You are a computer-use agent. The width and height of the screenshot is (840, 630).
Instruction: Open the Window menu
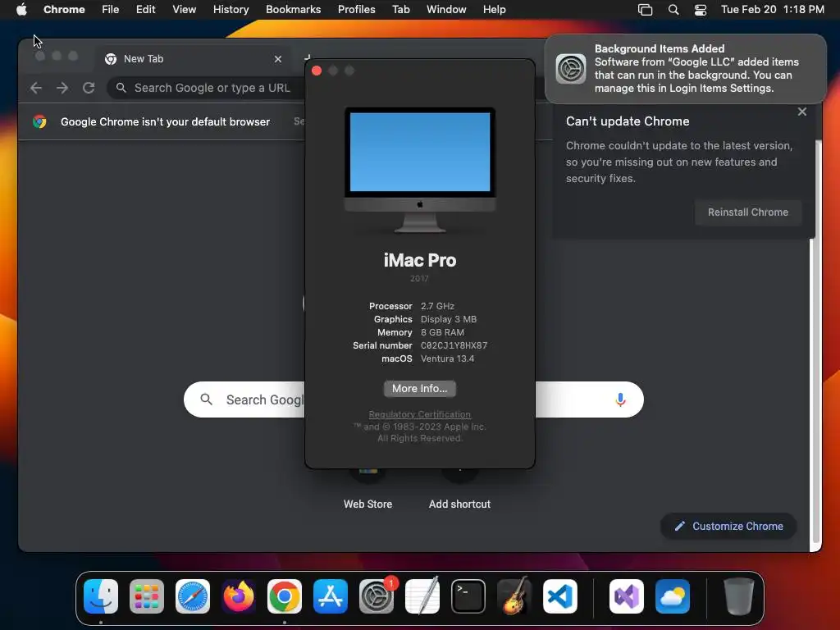(x=446, y=9)
